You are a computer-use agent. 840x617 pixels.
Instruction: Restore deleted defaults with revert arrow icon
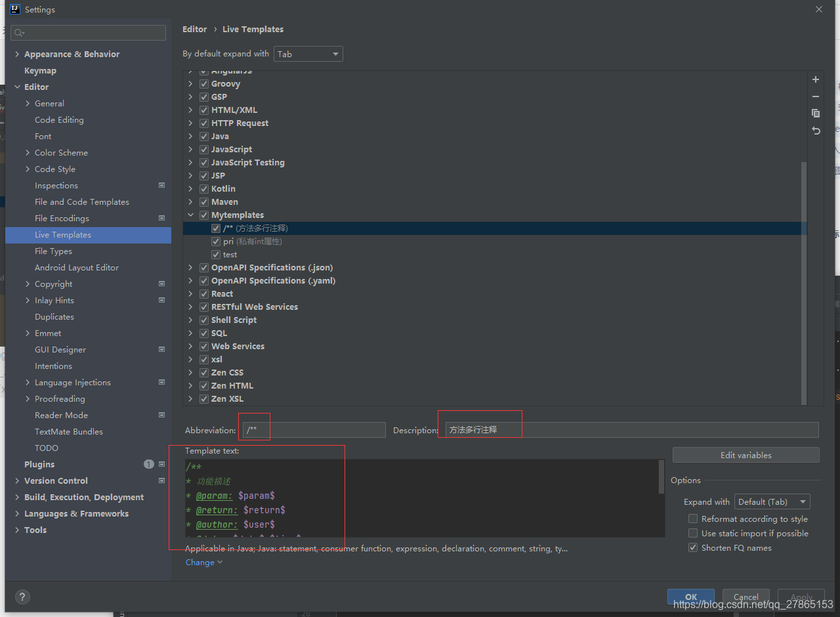(816, 131)
